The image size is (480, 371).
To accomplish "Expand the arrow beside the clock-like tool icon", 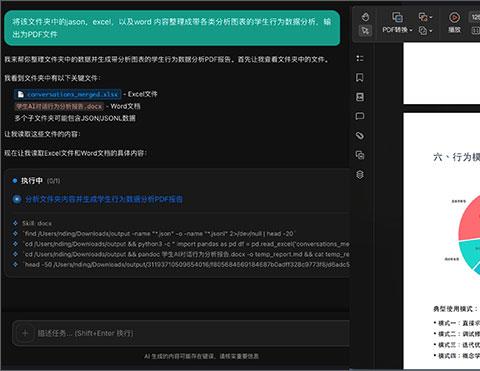I will (x=431, y=31).
